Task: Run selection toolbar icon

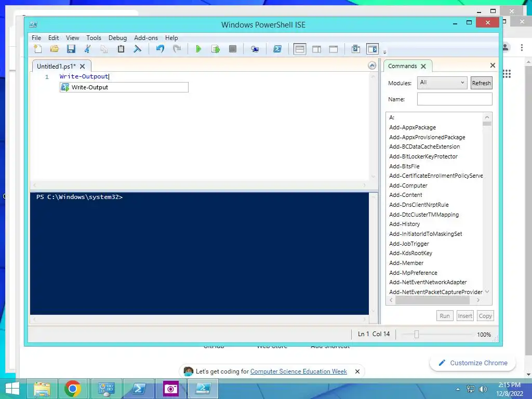Action: 216,49
